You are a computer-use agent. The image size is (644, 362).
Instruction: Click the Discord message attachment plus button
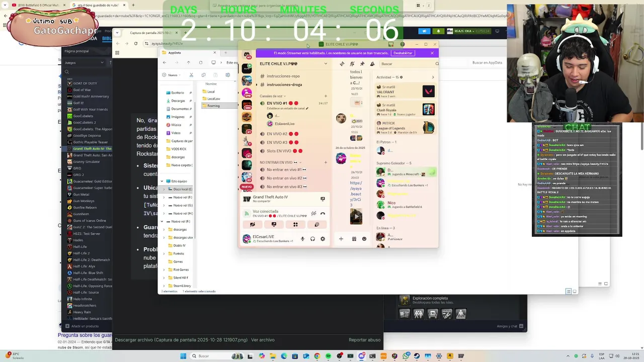click(341, 239)
